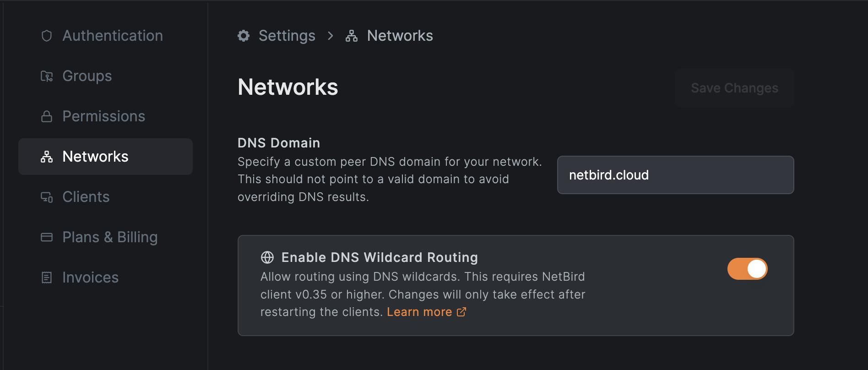Screen dimensions: 868x370
Task: Click the Networks icon in the breadcrumb
Action: 351,36
